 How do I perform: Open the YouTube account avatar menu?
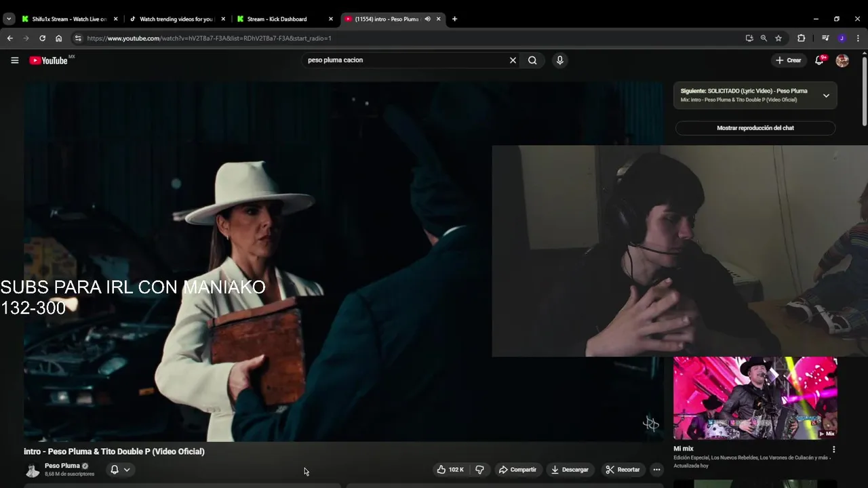842,60
